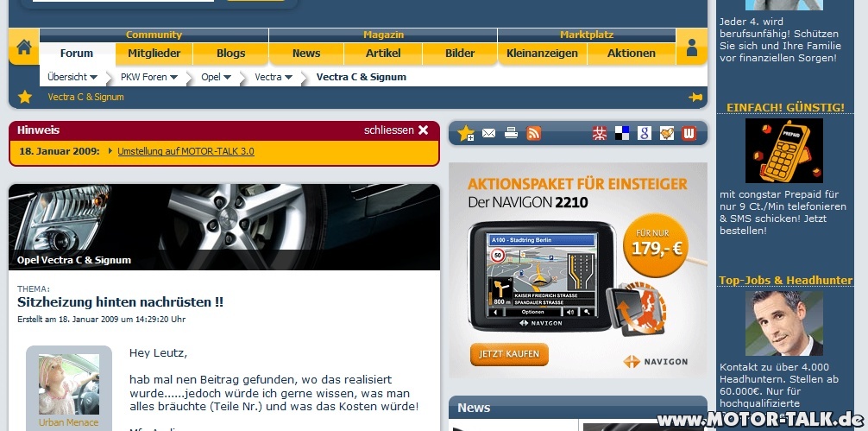The width and height of the screenshot is (868, 431).
Task: Switch to the News tab
Action: coord(306,54)
